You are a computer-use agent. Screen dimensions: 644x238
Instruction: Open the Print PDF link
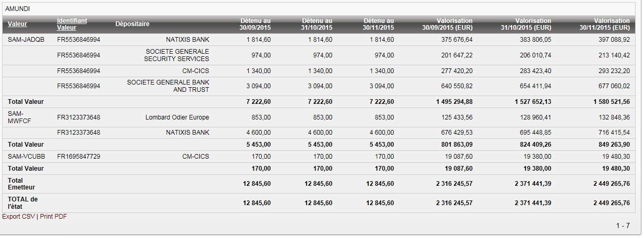point(54,217)
